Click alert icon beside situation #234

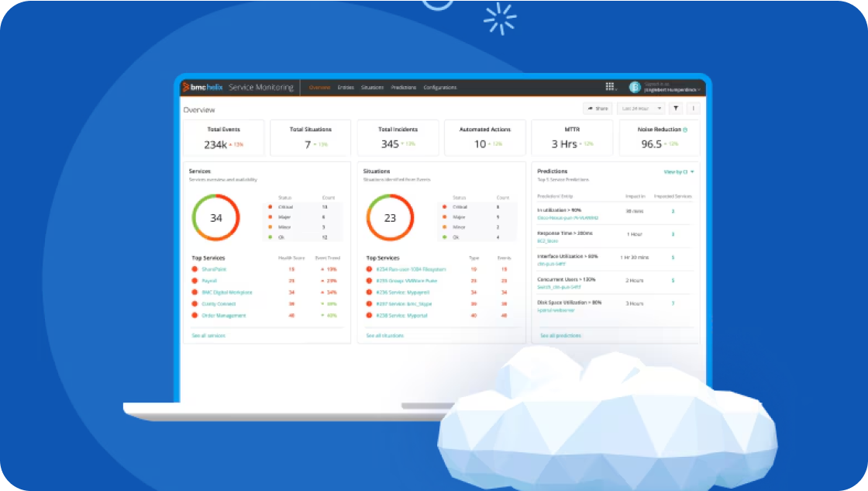[369, 269]
